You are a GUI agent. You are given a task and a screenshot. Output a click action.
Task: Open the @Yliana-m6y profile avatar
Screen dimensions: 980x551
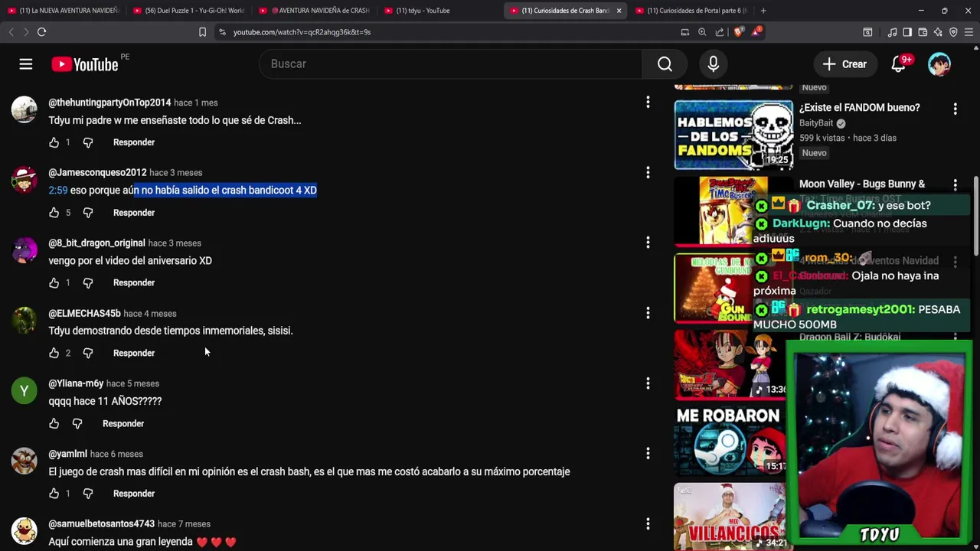tap(24, 391)
